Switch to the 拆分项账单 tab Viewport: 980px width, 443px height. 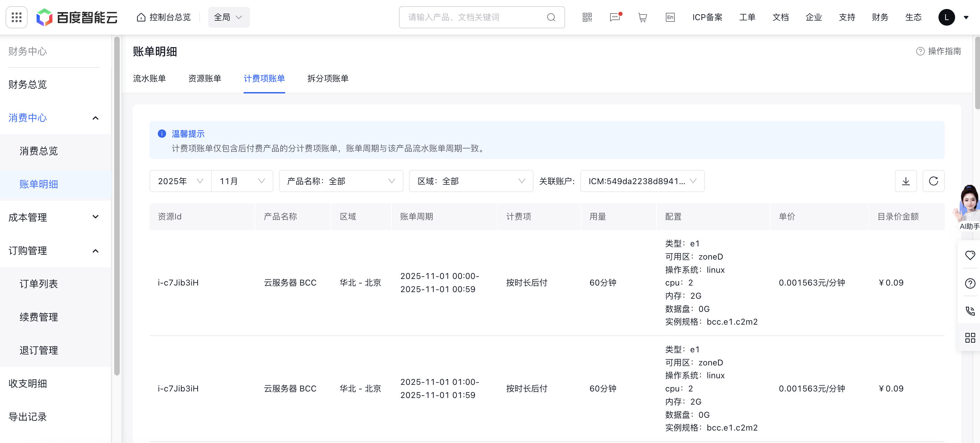click(328, 79)
